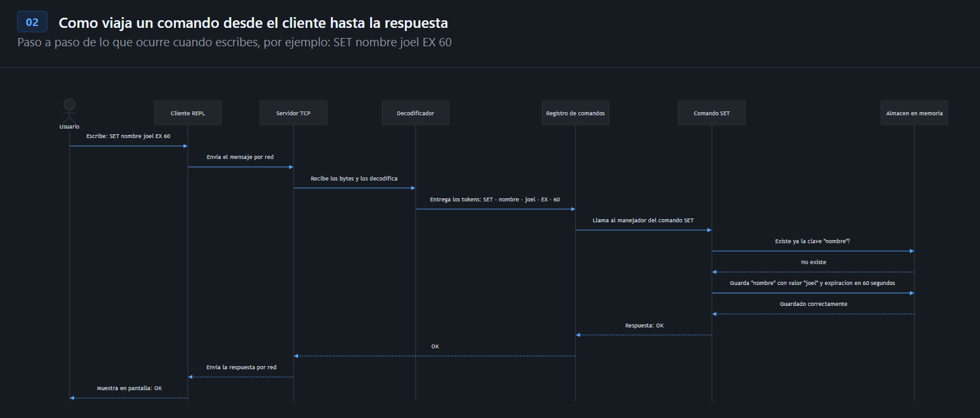
Task: Click the message 'Escribe: SET nombre joel EX 60'
Action: (x=128, y=136)
